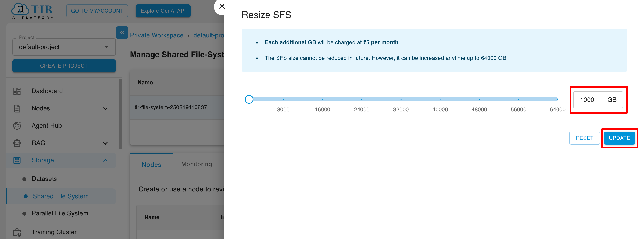Open Agent Hub via its robot icon
The width and height of the screenshot is (644, 239).
click(x=17, y=125)
